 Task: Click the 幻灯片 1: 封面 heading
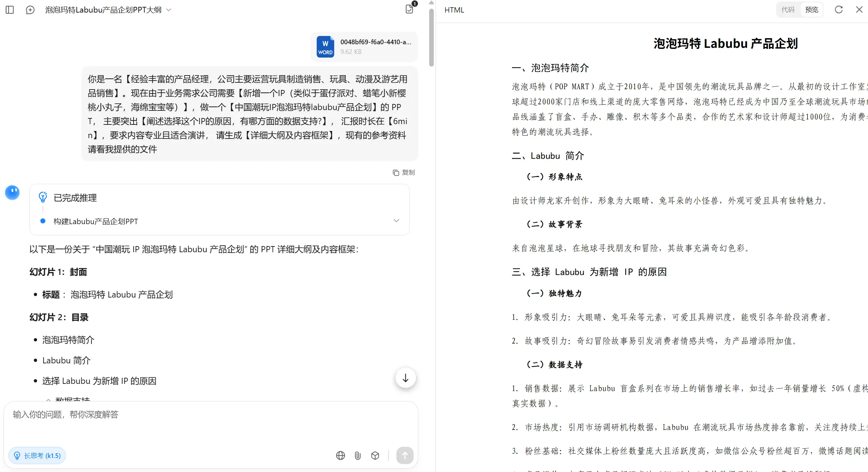(x=58, y=272)
